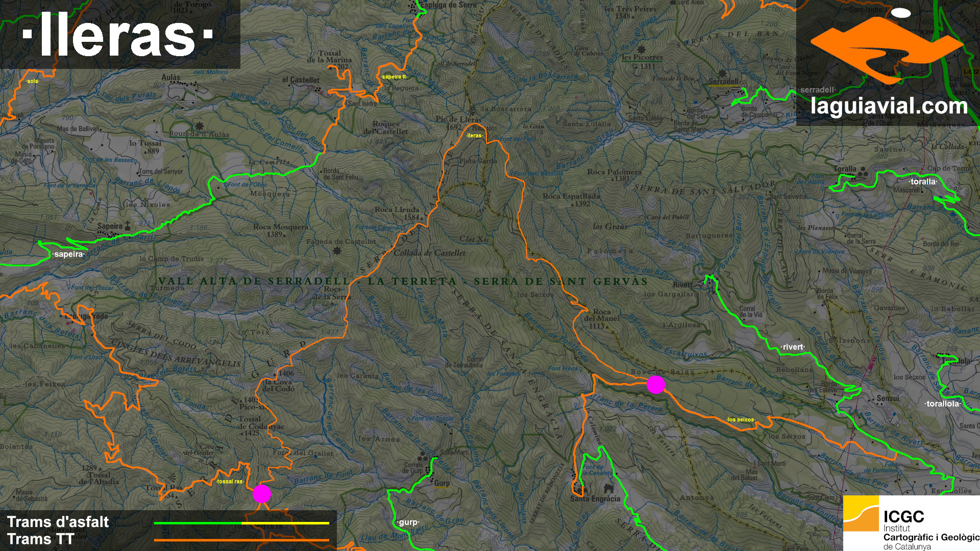Click the orange Trams TT legend line

click(x=241, y=540)
